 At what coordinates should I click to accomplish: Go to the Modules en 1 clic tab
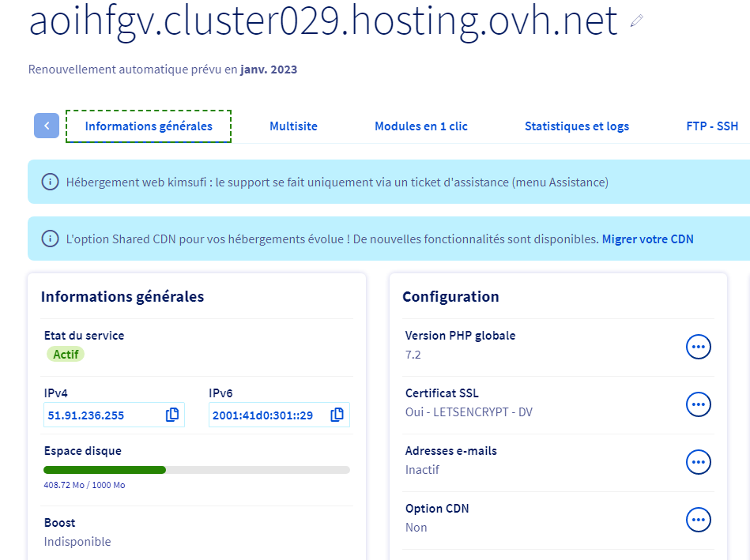(421, 126)
